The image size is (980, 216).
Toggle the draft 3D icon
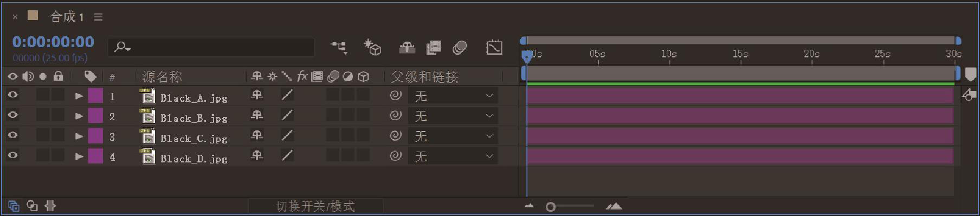pos(372,47)
